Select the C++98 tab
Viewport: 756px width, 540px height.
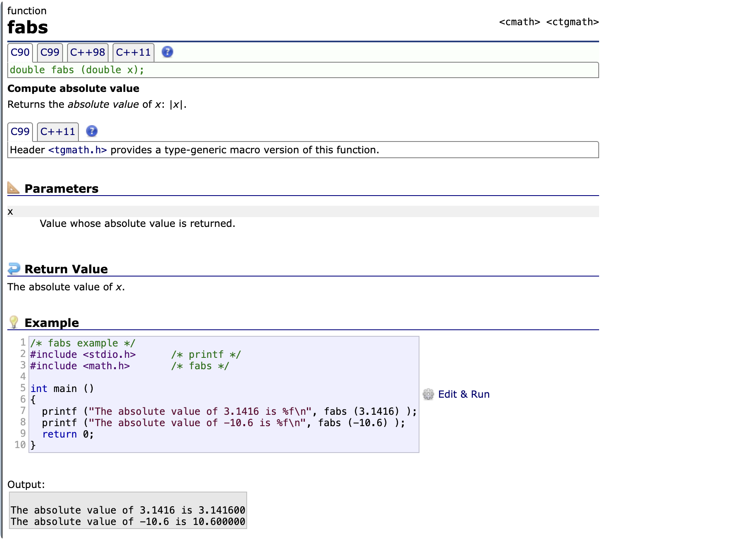click(88, 52)
